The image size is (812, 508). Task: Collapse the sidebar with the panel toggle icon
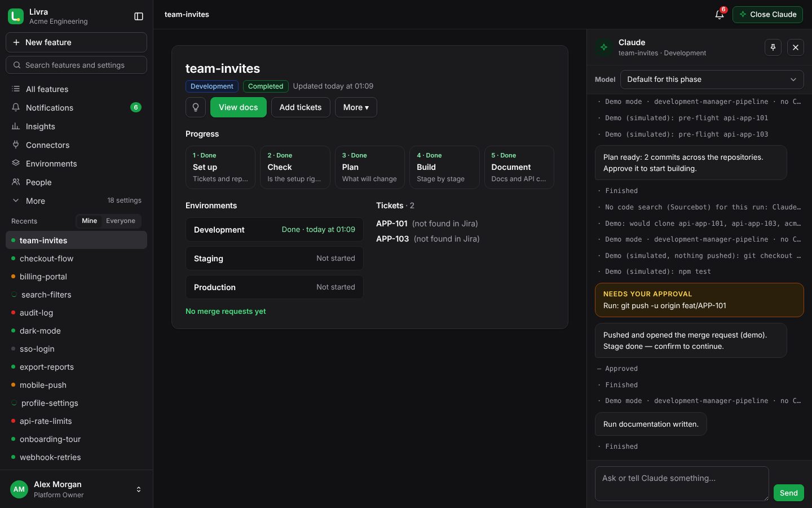tap(139, 16)
